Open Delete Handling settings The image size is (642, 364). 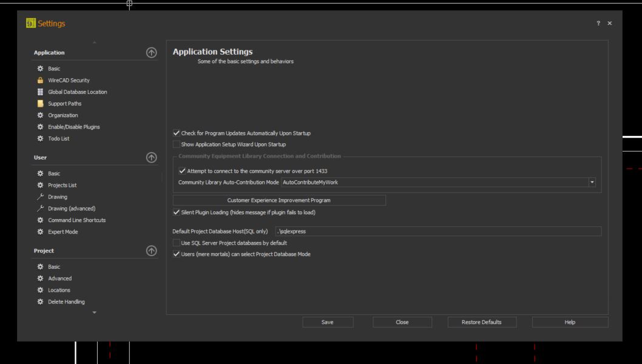66,302
